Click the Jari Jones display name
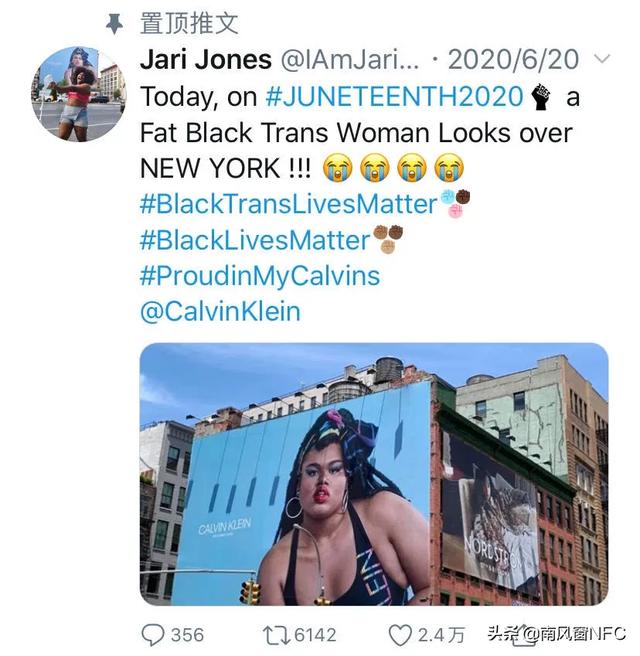Screen dimensions: 640x656 pos(206,60)
